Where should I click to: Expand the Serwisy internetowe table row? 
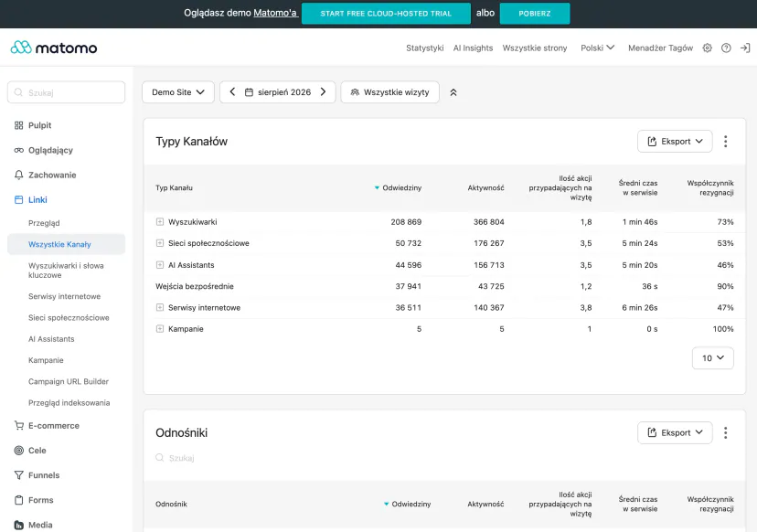tap(160, 307)
